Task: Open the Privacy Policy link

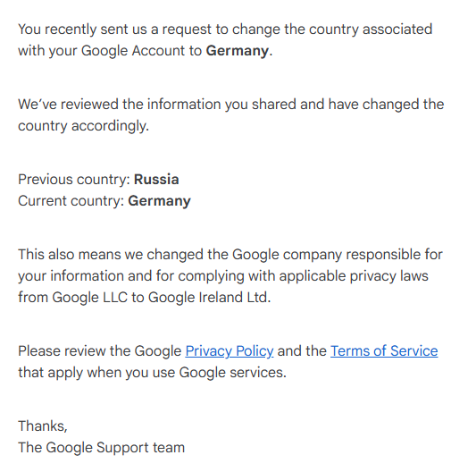Action: [230, 351]
